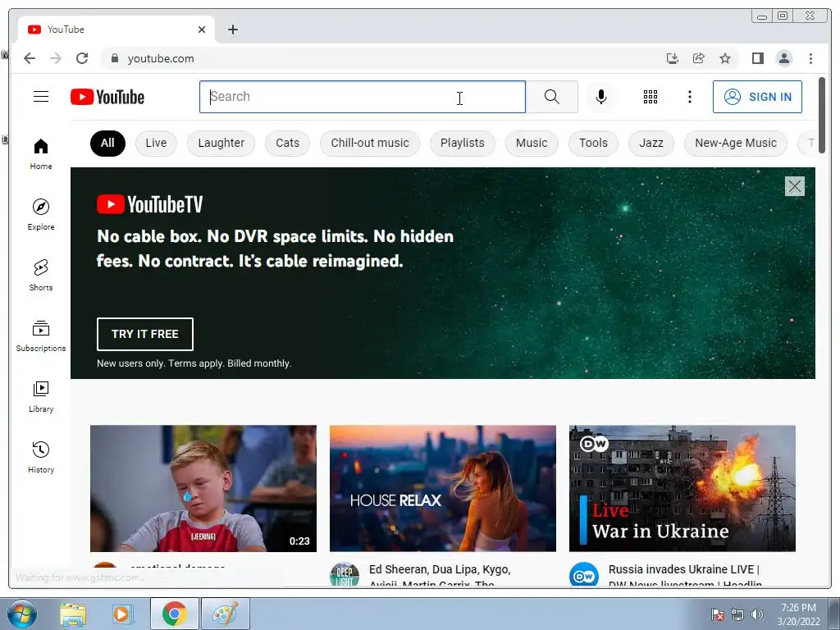Click the Deep Light channel avatar

(x=345, y=575)
